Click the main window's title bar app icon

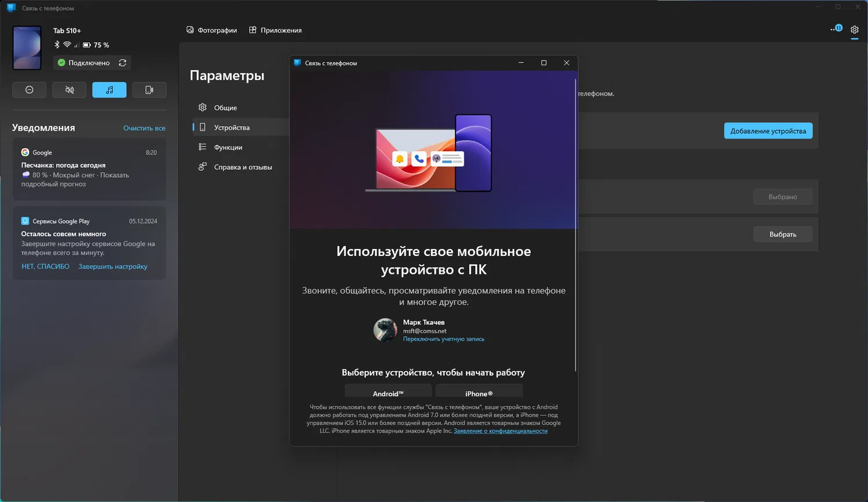[11, 8]
